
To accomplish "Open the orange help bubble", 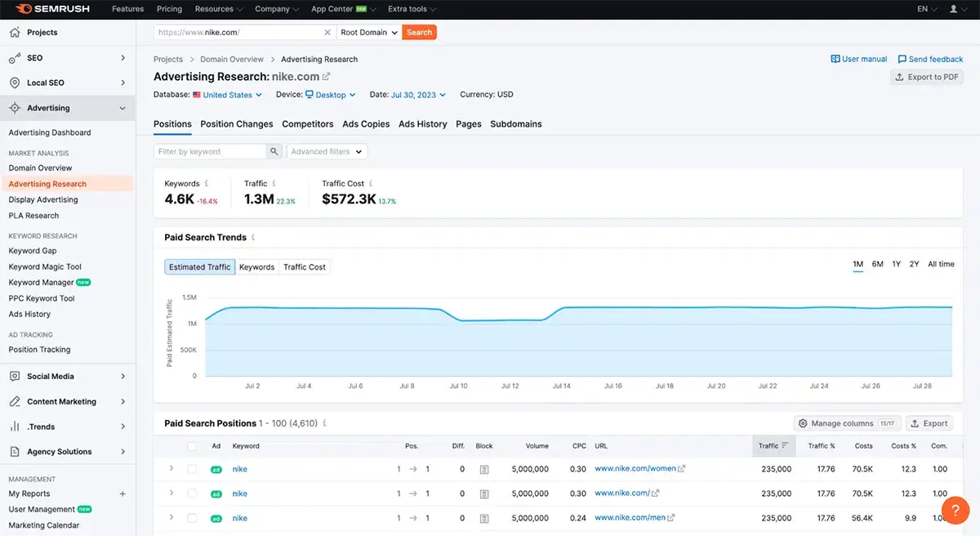I will coord(955,510).
